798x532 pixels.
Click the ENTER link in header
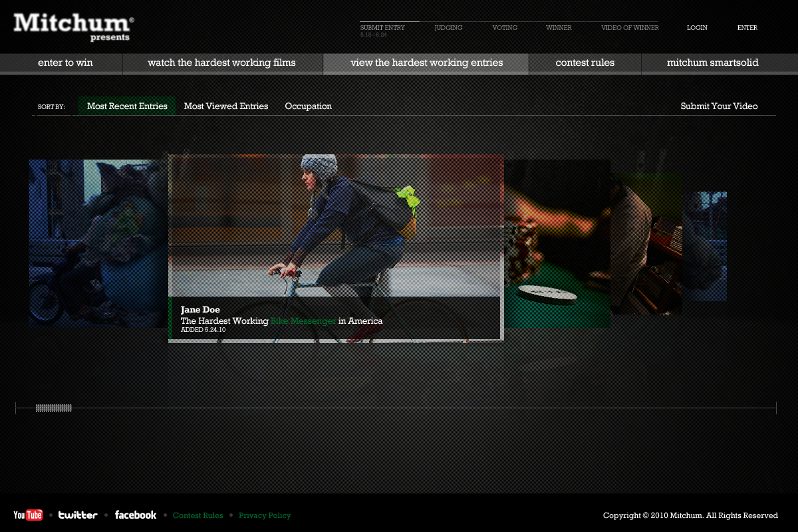tap(747, 28)
